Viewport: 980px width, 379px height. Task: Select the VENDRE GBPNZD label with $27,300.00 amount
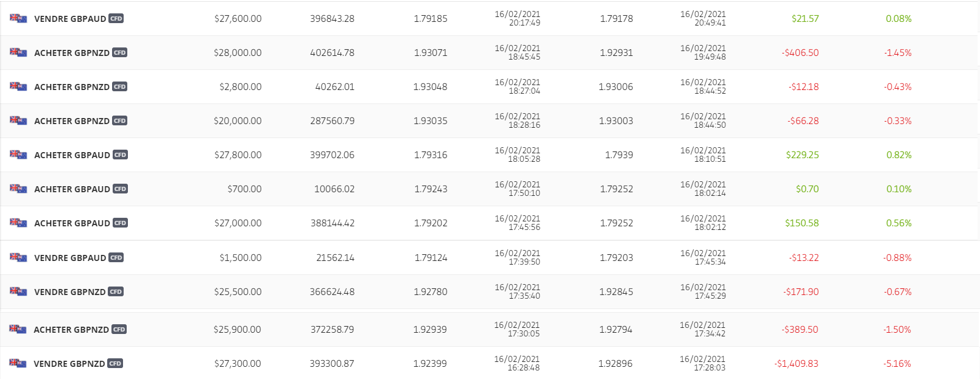(x=69, y=364)
